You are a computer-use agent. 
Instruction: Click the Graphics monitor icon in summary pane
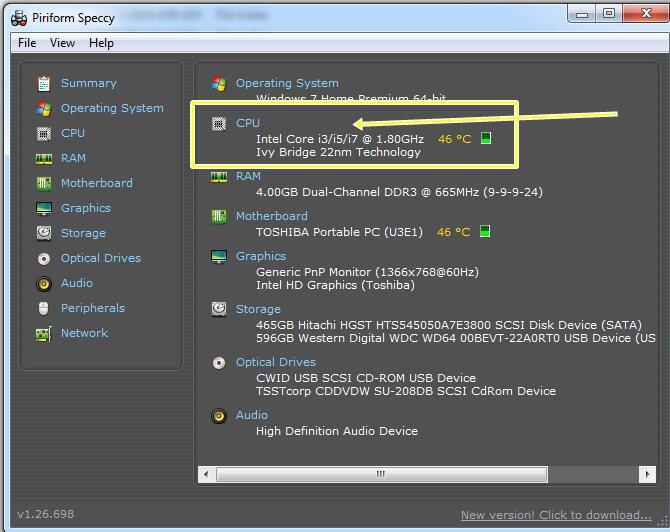[x=219, y=256]
